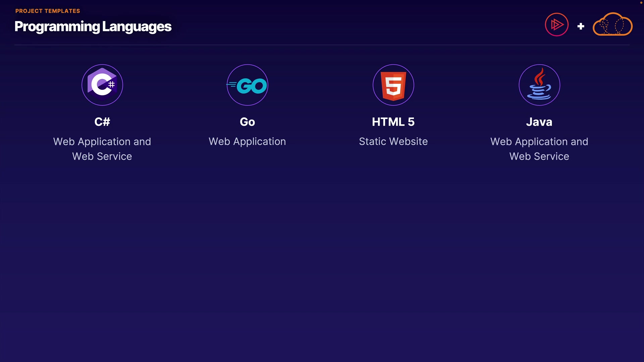Click the 'PROJECT TEMPLATES' orange label
The height and width of the screenshot is (362, 644).
pyautogui.click(x=48, y=11)
